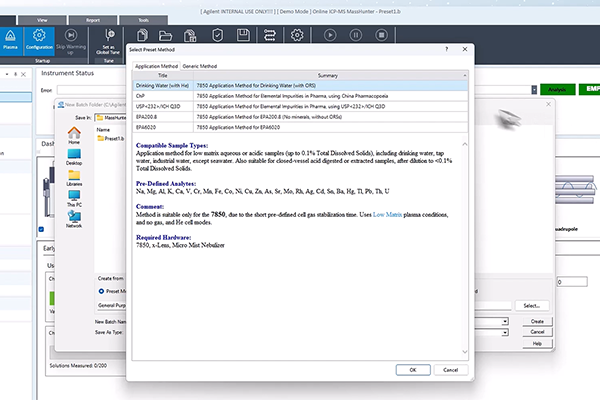The image size is (600, 400).
Task: Switch to the Application Method tab
Action: (156, 66)
